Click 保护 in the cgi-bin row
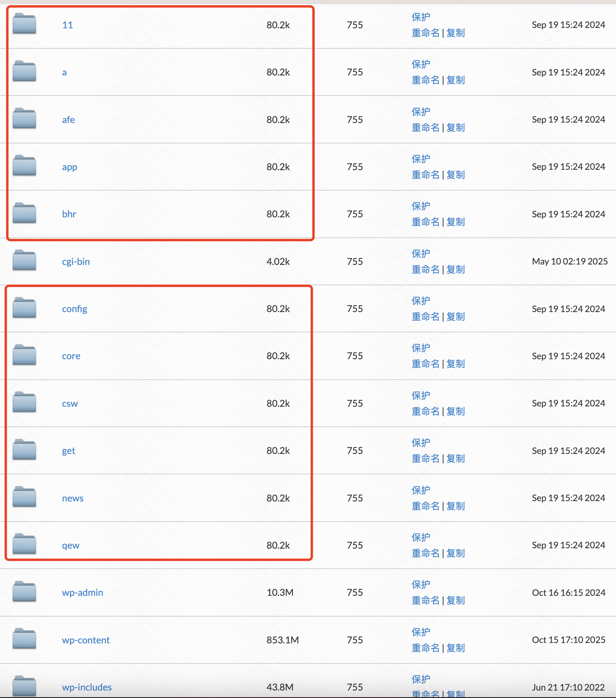This screenshot has height=698, width=616. [421, 253]
